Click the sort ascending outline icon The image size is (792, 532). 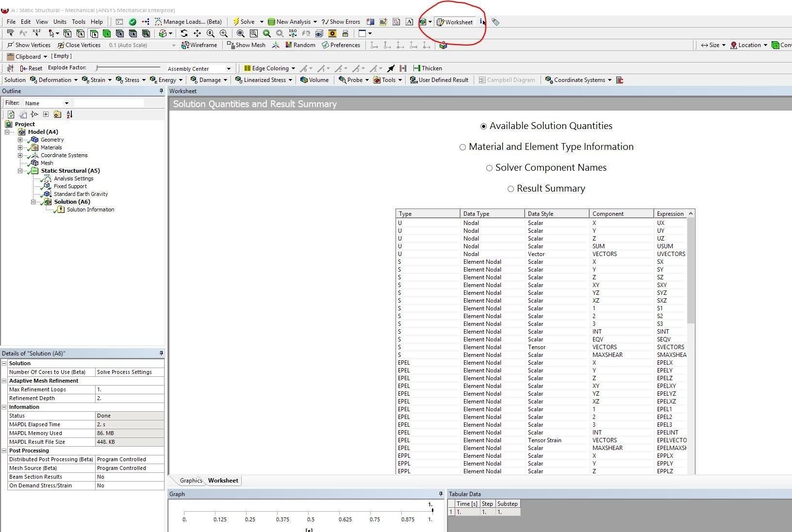coord(69,114)
